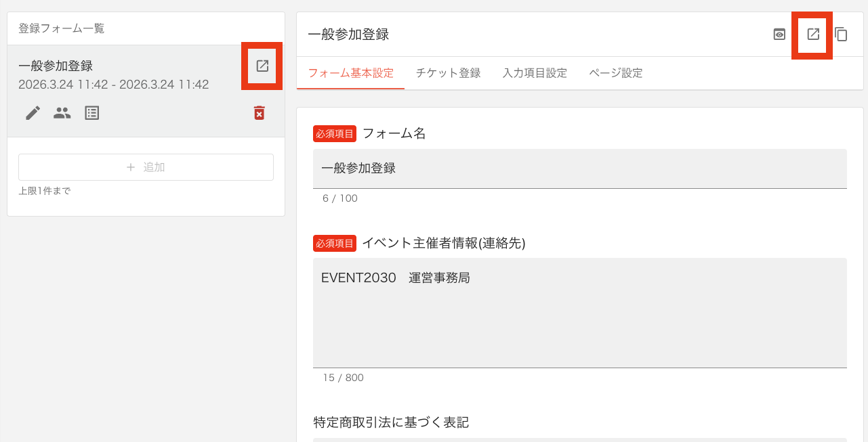Delete the form using the red trash icon
Viewport: 868px width, 442px height.
click(259, 113)
